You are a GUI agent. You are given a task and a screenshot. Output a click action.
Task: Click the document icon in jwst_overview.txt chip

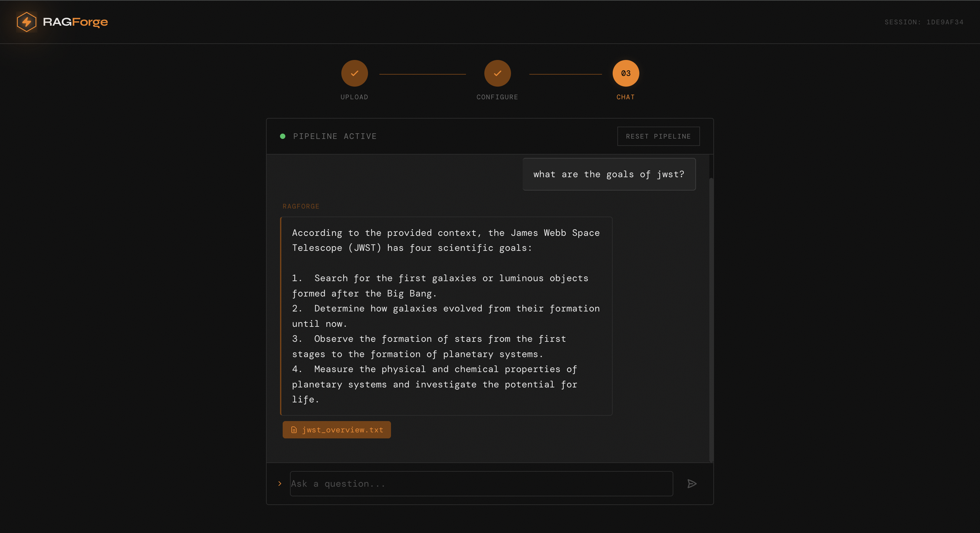coord(294,430)
